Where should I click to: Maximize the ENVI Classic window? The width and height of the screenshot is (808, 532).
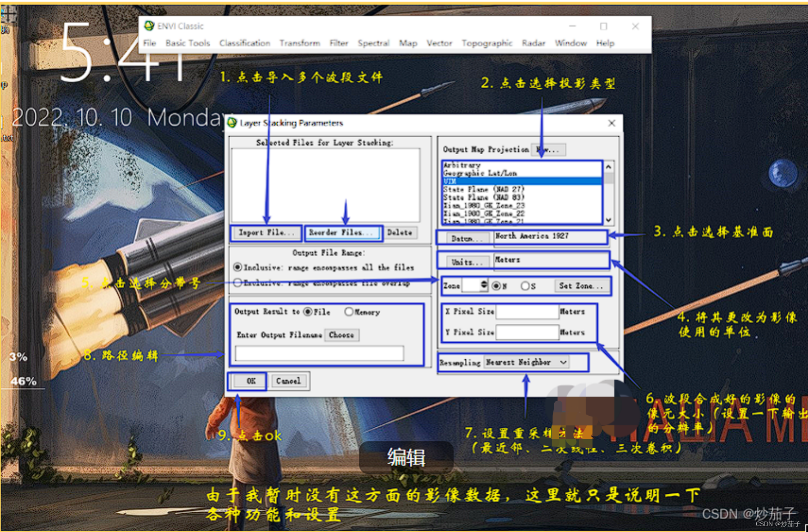603,26
